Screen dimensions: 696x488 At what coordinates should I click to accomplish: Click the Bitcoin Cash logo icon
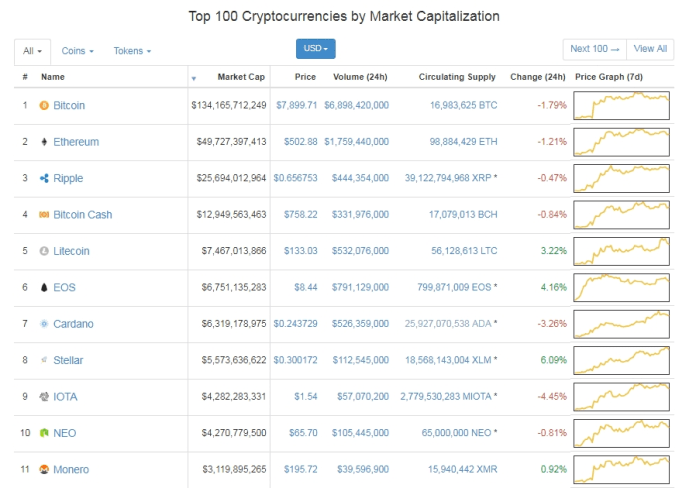tap(44, 215)
